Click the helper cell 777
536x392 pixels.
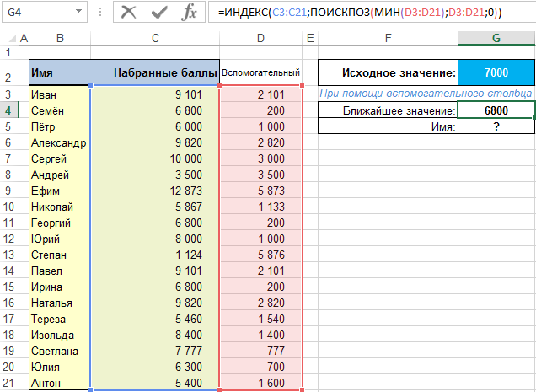[x=260, y=351]
